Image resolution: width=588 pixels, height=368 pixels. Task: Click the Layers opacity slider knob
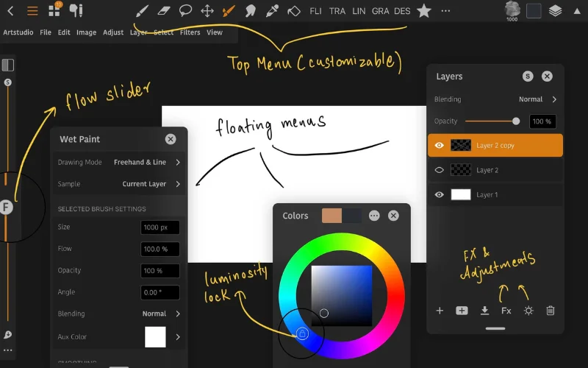pos(516,121)
